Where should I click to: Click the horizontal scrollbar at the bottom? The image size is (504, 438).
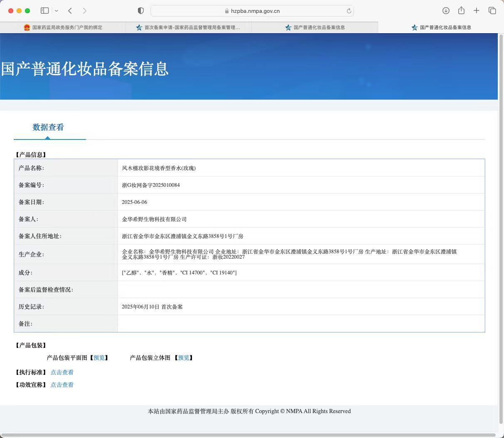click(249, 435)
